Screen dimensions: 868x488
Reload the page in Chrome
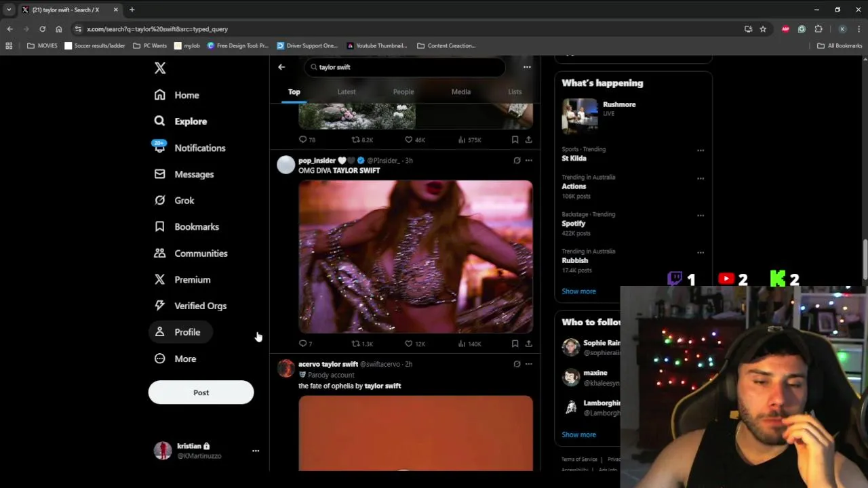coord(42,29)
